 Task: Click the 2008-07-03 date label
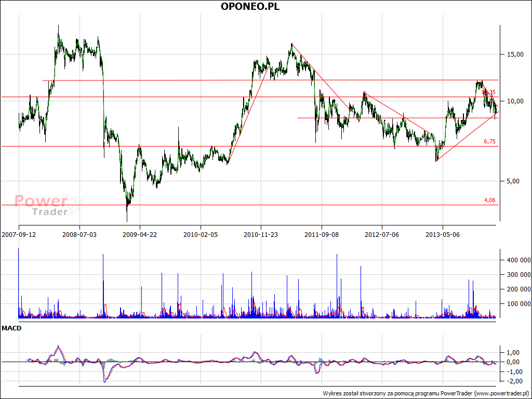[x=79, y=234]
